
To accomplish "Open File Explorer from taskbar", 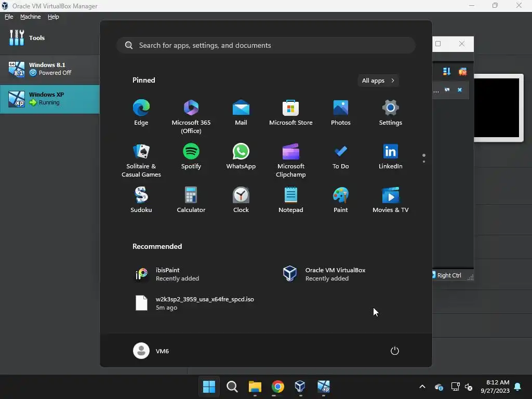I will click(255, 387).
